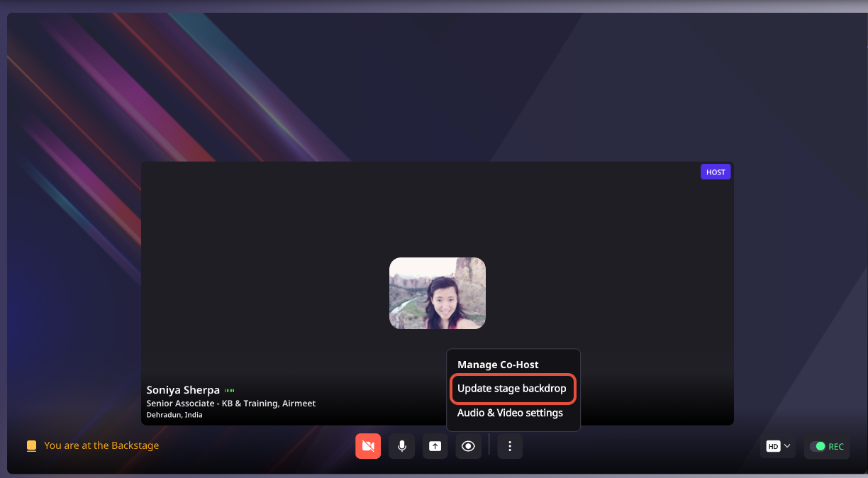Open the HD quality dropdown
Screen dimensions: 868x478
pyautogui.click(x=778, y=446)
